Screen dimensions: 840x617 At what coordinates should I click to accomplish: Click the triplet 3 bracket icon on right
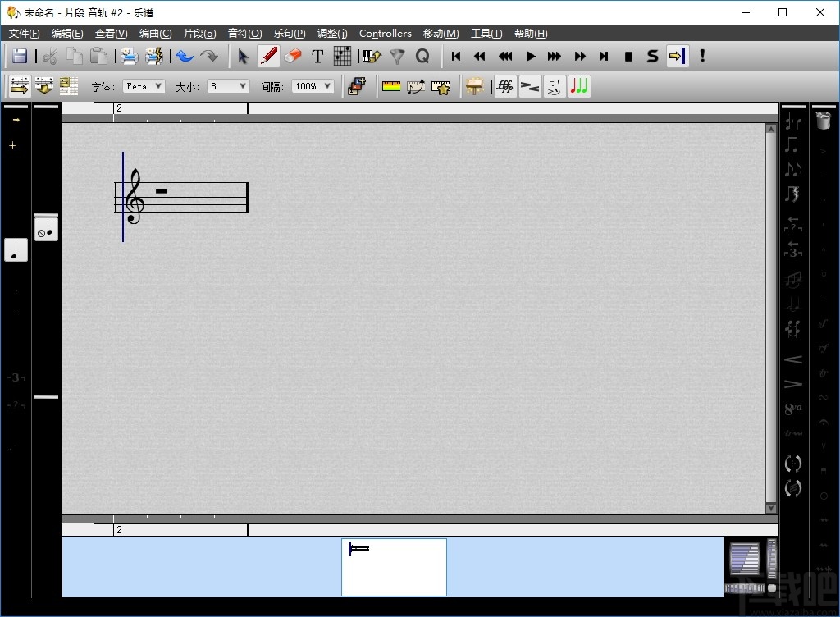pos(793,249)
